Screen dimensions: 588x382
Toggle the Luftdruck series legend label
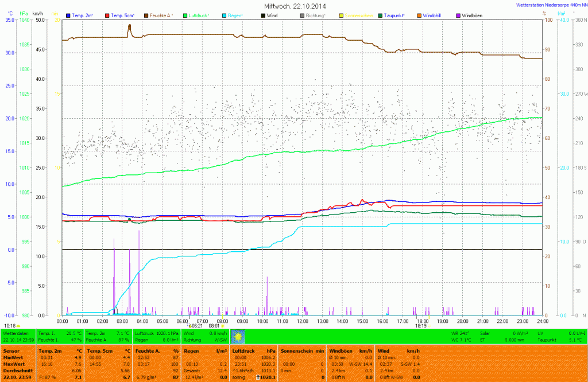click(x=200, y=15)
